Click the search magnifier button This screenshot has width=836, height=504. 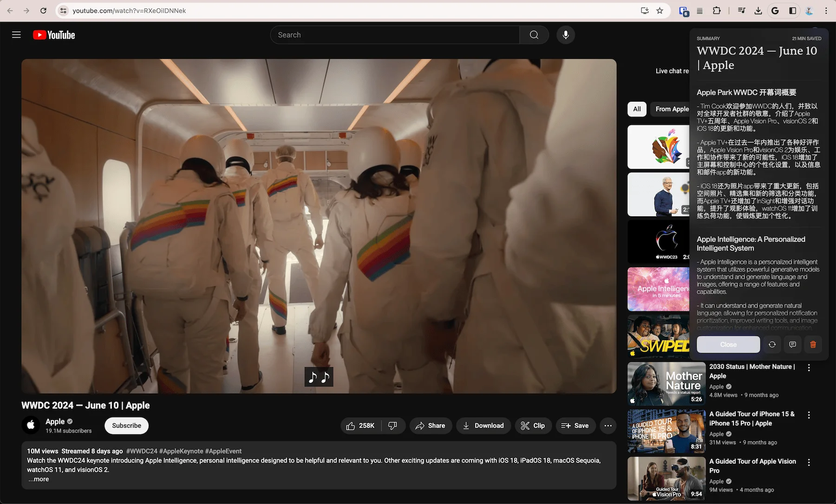point(534,35)
